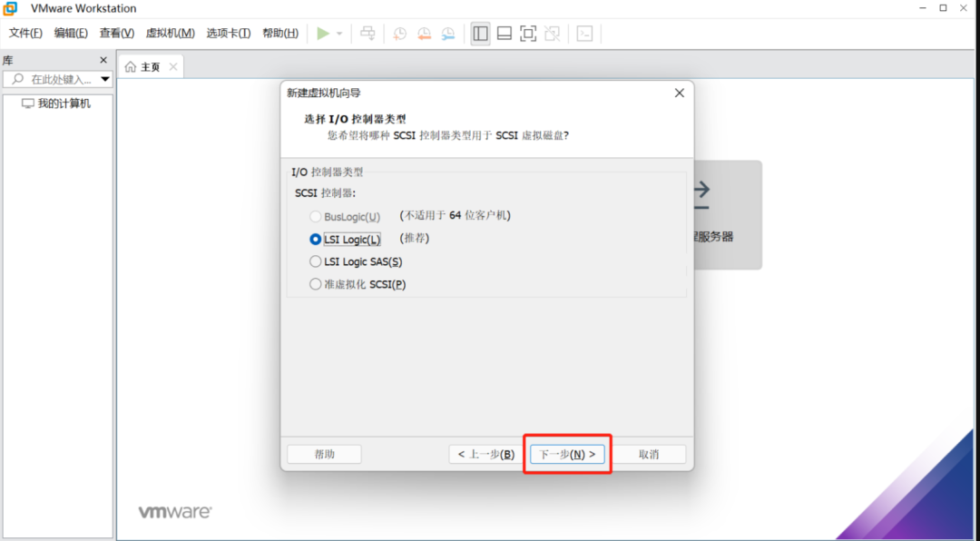
Task: Close the 库 library panel
Action: [x=103, y=60]
